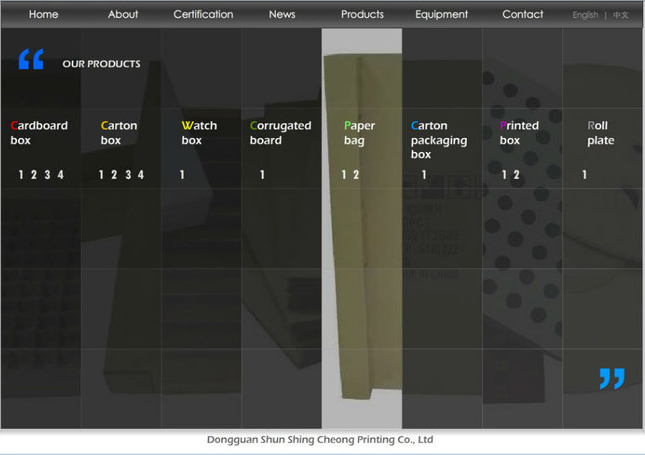Screen dimensions: 645x455
Task: Open page 2 under Printed box
Action: (x=516, y=175)
